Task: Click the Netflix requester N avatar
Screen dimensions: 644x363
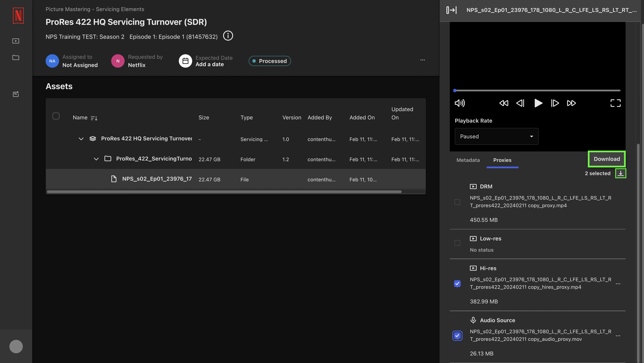Action: click(x=118, y=61)
